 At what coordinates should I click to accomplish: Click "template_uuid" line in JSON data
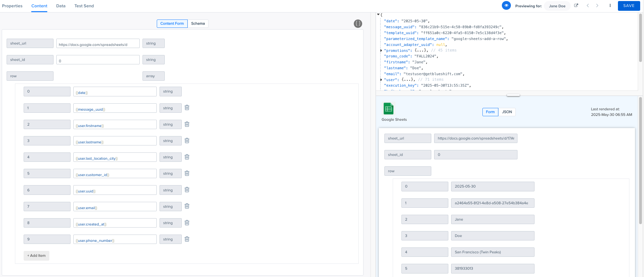point(445,33)
